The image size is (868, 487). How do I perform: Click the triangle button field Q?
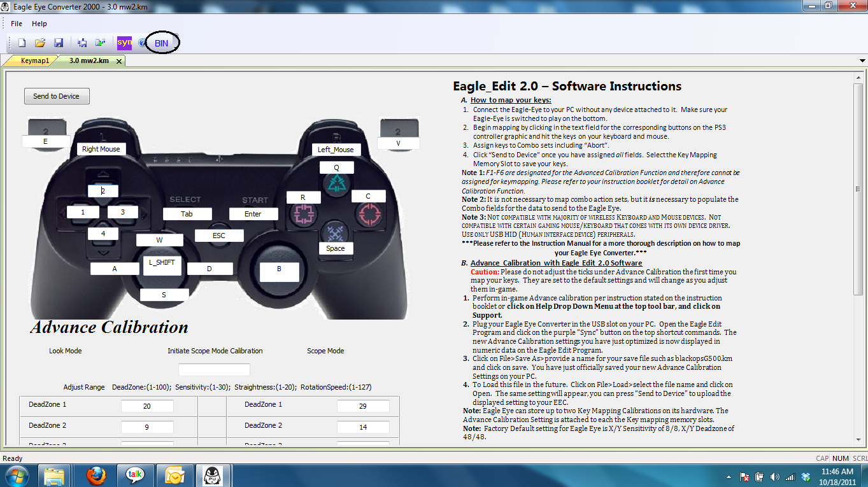pos(336,167)
